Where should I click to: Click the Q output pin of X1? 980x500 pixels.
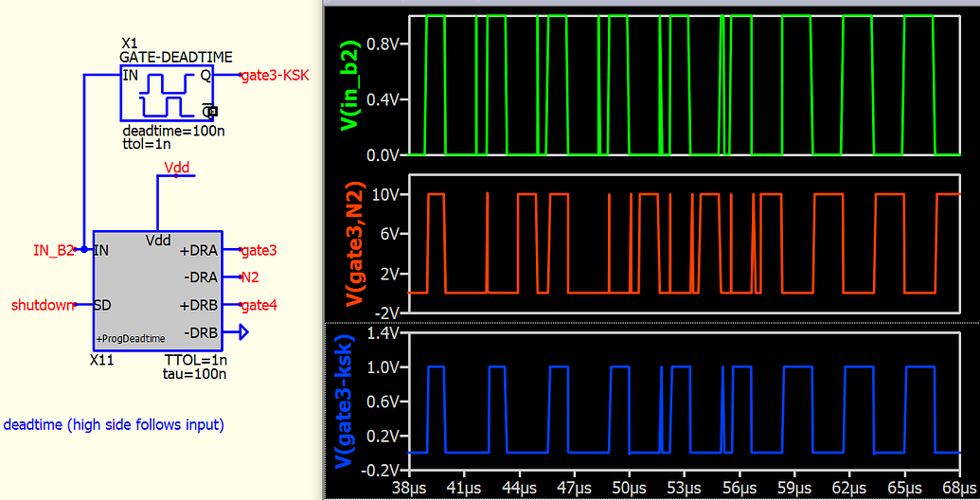point(205,76)
